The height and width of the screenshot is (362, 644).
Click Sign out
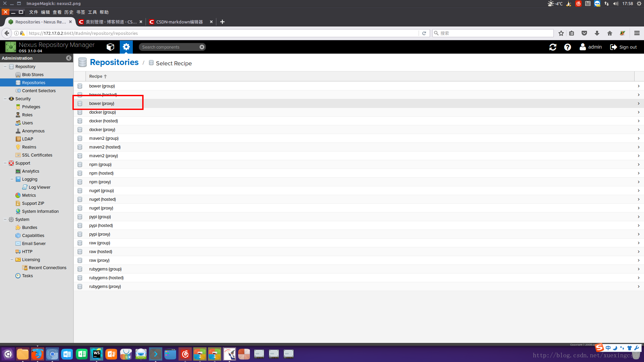[x=623, y=47]
